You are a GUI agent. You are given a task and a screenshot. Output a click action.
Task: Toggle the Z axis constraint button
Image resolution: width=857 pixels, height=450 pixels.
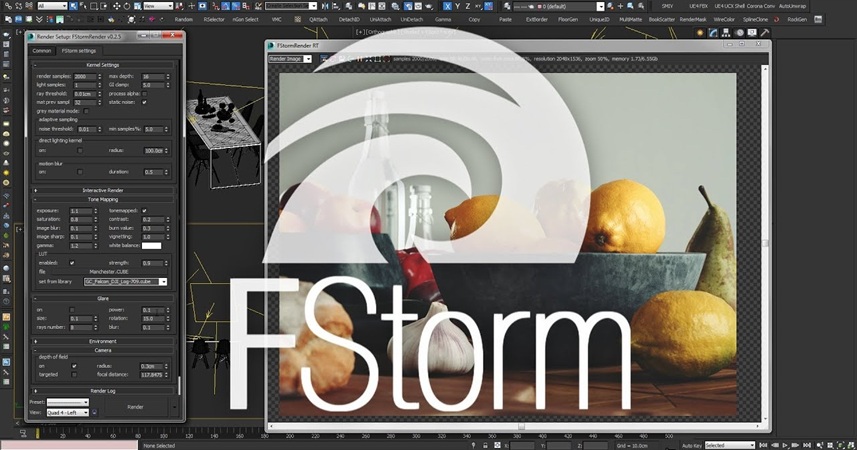(x=468, y=6)
